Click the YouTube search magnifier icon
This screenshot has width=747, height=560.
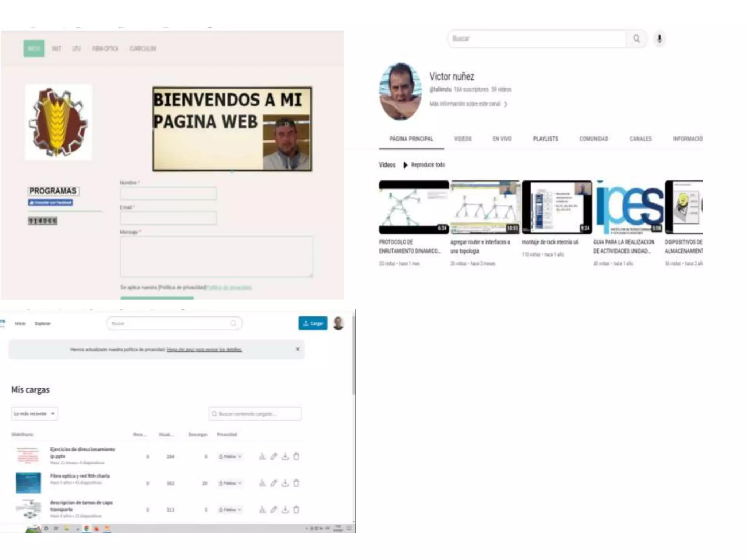pyautogui.click(x=636, y=39)
